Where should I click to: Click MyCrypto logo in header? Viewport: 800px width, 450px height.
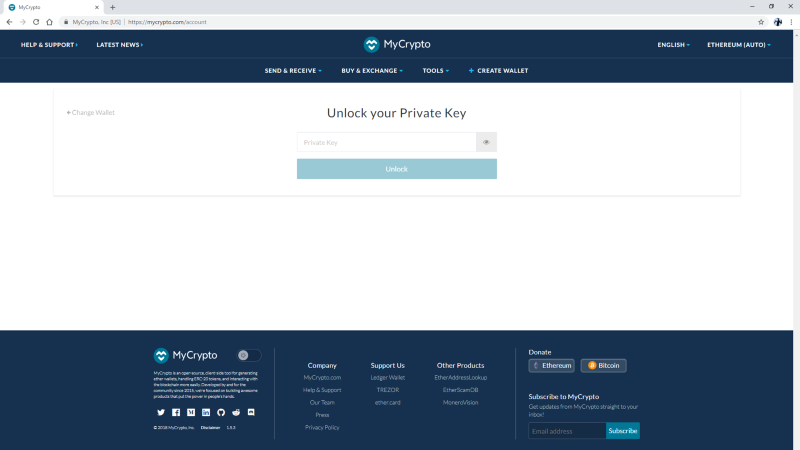pyautogui.click(x=397, y=44)
